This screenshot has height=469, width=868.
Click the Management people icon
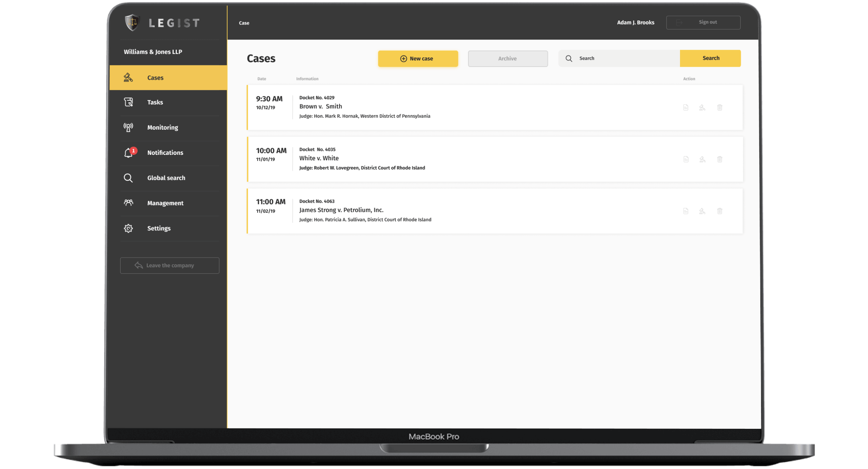(x=128, y=203)
